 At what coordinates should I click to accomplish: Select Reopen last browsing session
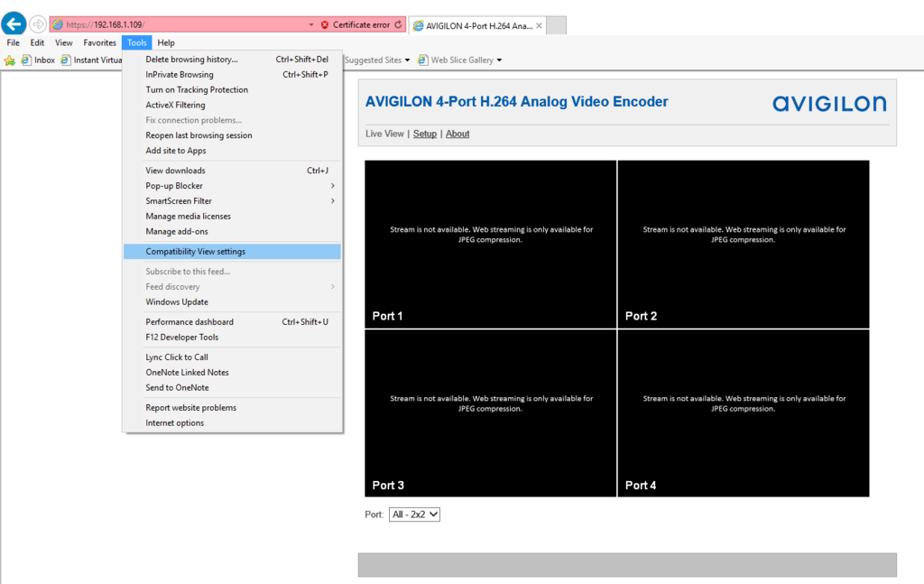pos(232,135)
